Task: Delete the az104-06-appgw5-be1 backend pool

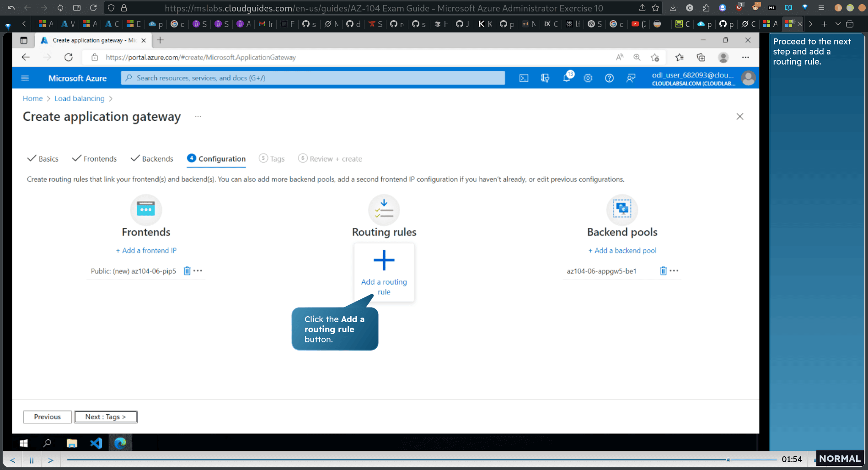Action: point(664,271)
